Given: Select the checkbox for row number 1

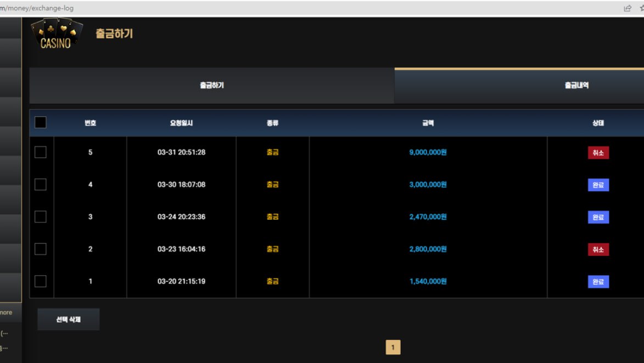Looking at the screenshot, I should click(x=41, y=281).
